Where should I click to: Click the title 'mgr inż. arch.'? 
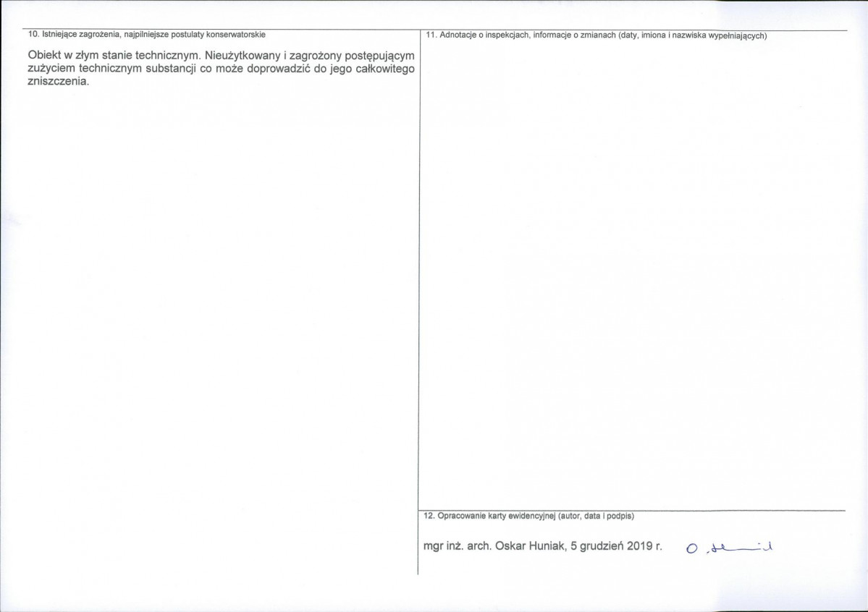[x=458, y=547]
